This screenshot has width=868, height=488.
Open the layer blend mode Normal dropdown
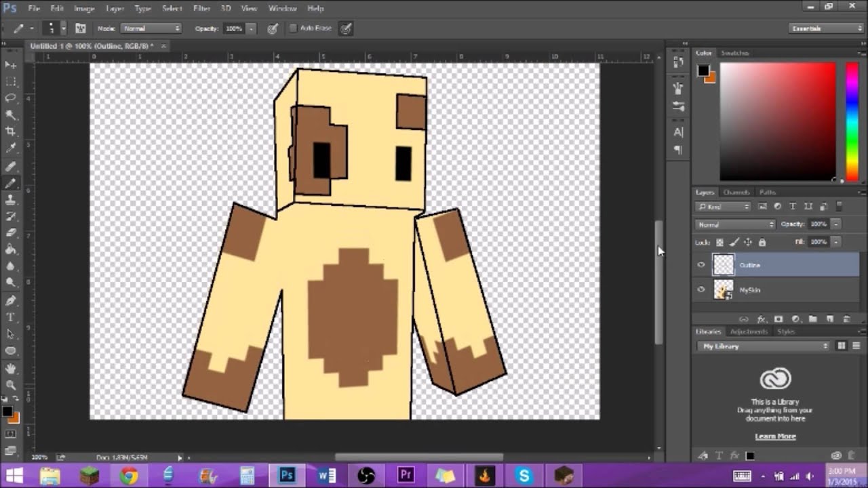coord(735,224)
